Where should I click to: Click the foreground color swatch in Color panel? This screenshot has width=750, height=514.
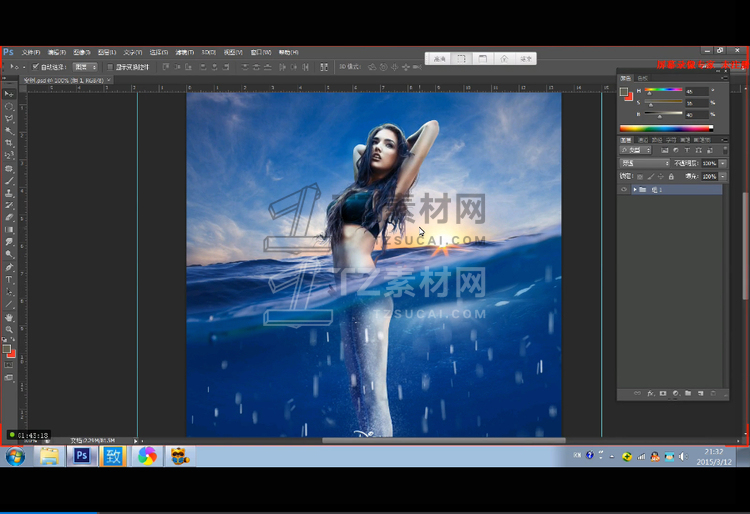pos(624,92)
